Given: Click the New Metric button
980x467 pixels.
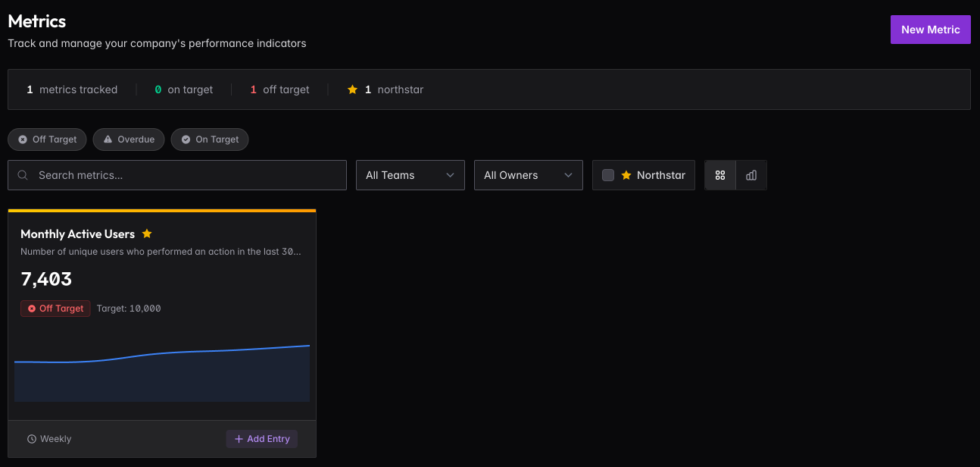Looking at the screenshot, I should point(930,29).
